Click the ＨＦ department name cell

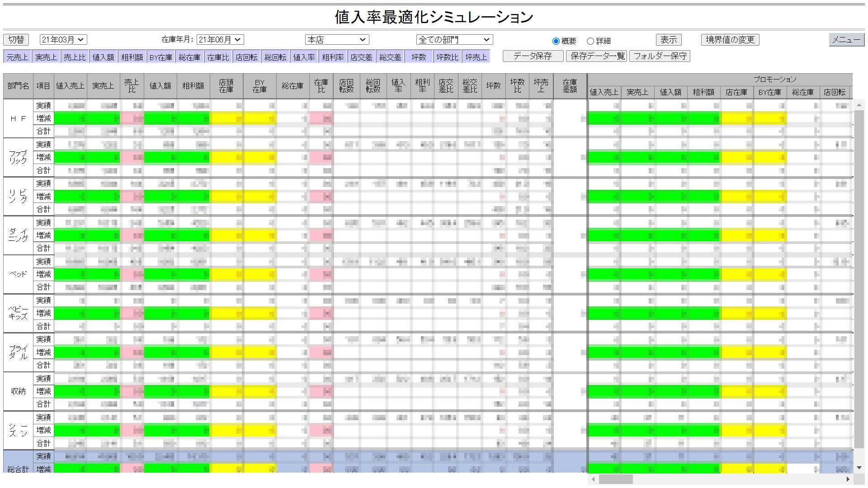click(x=18, y=118)
